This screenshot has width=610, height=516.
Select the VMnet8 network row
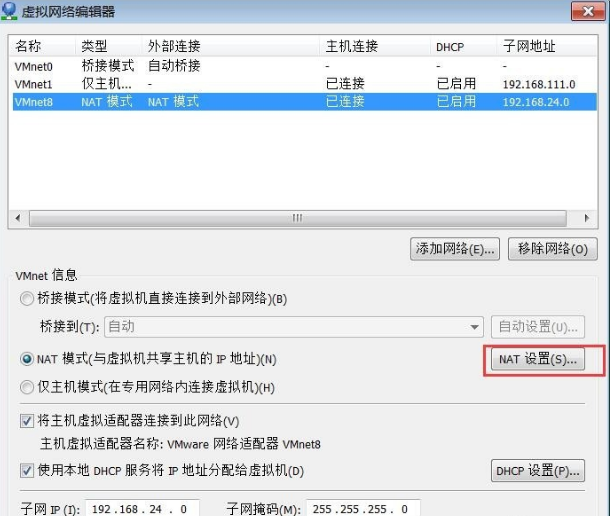pyautogui.click(x=305, y=102)
